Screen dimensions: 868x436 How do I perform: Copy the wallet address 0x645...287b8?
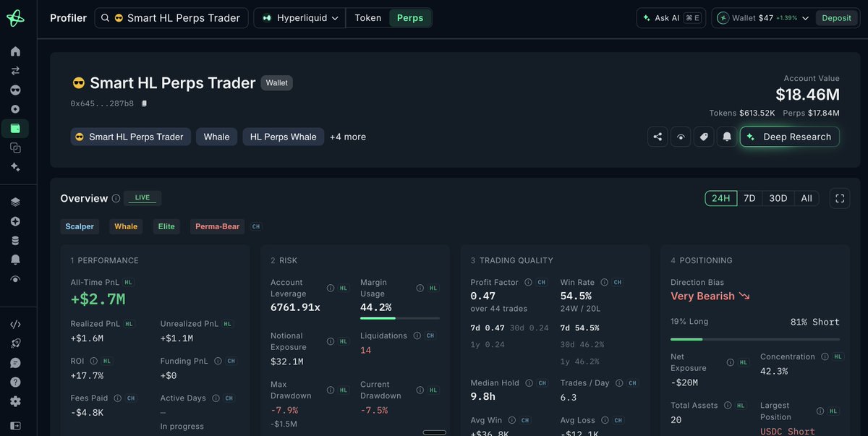[x=145, y=103]
